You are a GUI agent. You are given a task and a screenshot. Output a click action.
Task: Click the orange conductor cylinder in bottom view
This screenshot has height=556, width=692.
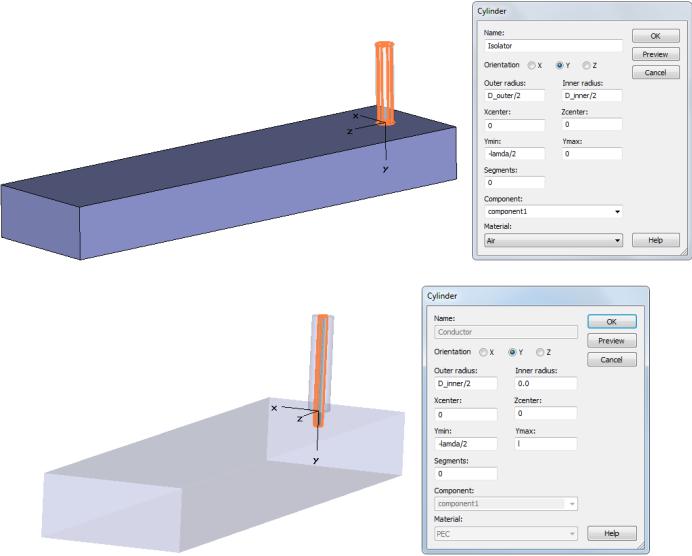coord(322,371)
